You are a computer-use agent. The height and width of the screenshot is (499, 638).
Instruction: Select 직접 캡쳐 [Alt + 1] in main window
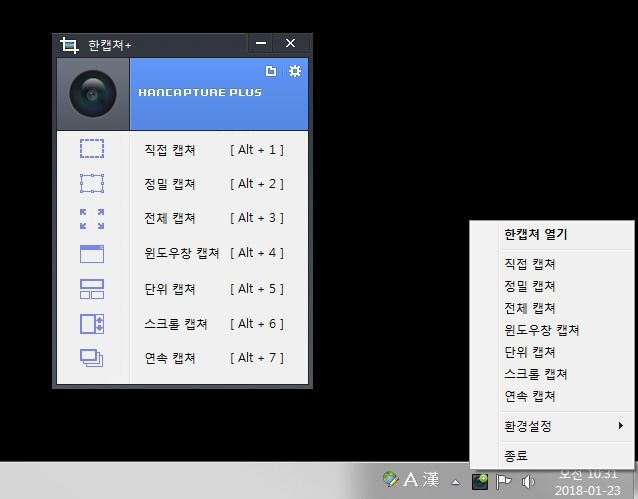click(214, 150)
